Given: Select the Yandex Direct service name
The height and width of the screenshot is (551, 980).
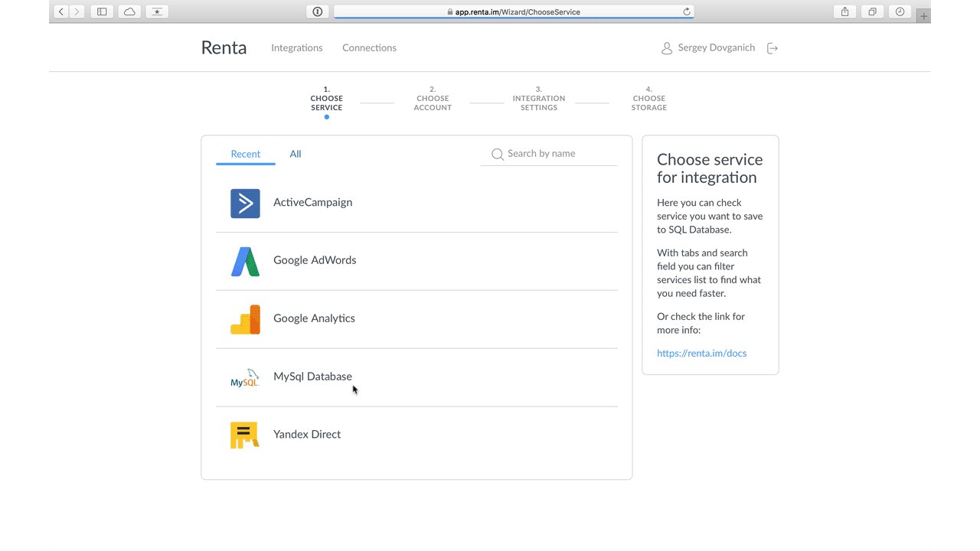Looking at the screenshot, I should [x=307, y=435].
